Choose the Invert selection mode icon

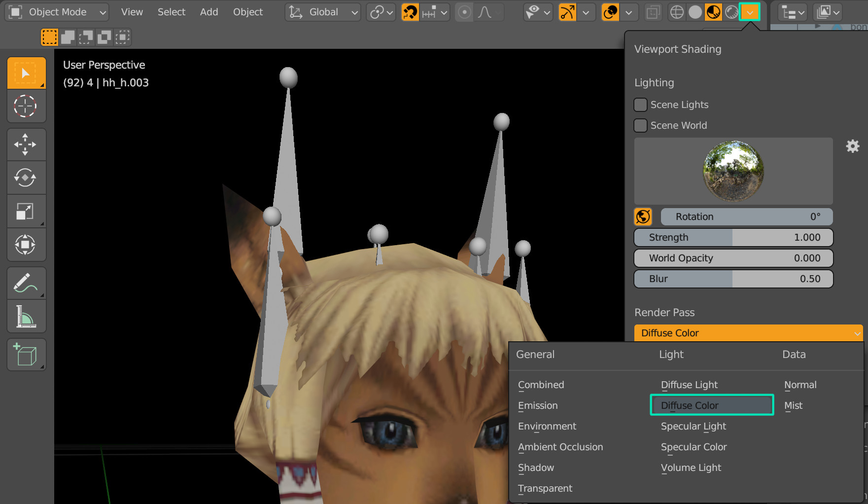[x=104, y=37]
